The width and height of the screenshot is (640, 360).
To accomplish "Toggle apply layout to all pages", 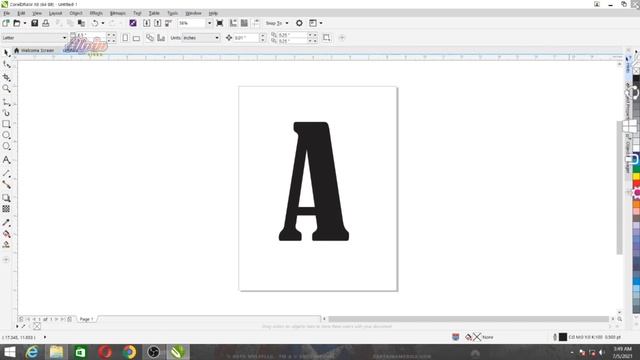I will 150,38.
